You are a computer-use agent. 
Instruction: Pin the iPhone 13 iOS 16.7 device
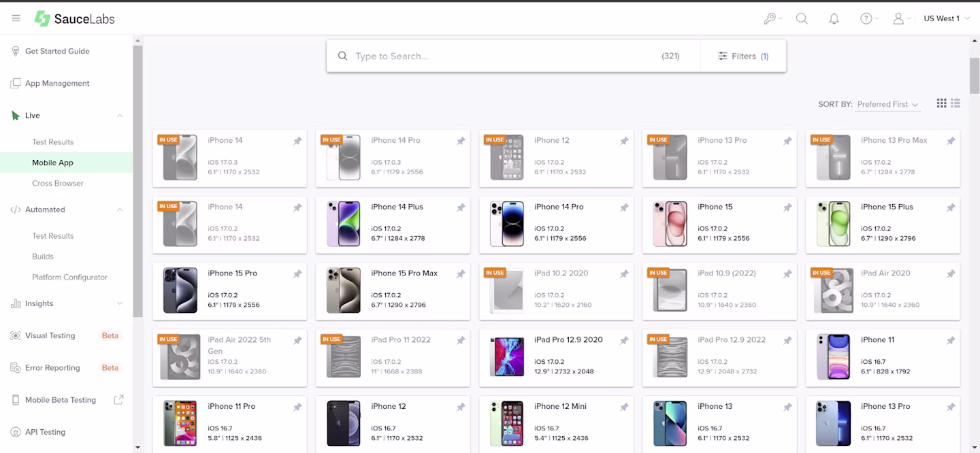click(x=787, y=407)
